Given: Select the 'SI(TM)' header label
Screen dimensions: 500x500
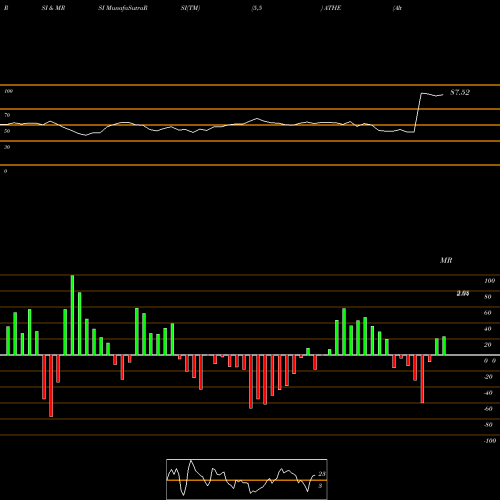Looking at the screenshot, I should (x=190, y=8).
